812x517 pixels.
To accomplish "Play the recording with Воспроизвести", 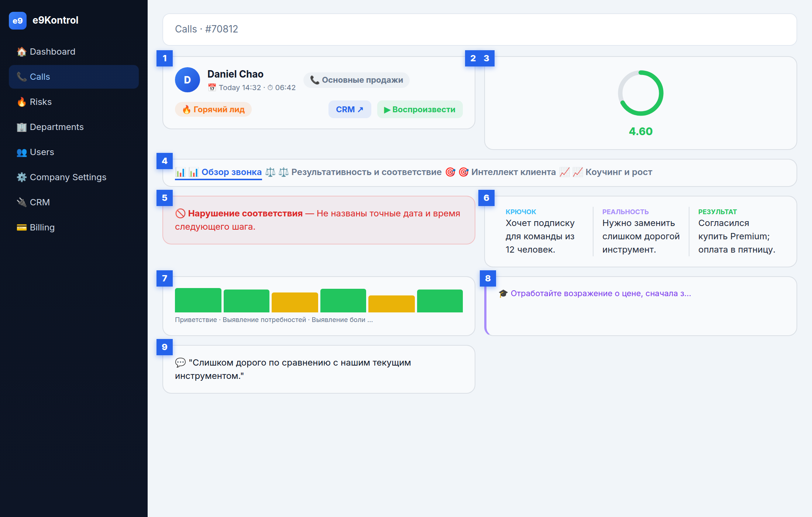I will pyautogui.click(x=420, y=110).
